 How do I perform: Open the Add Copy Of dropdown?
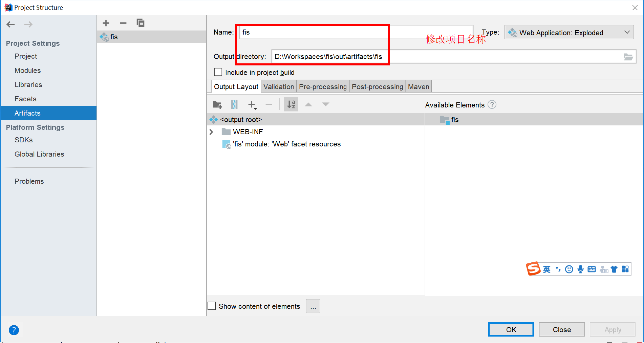click(x=252, y=105)
